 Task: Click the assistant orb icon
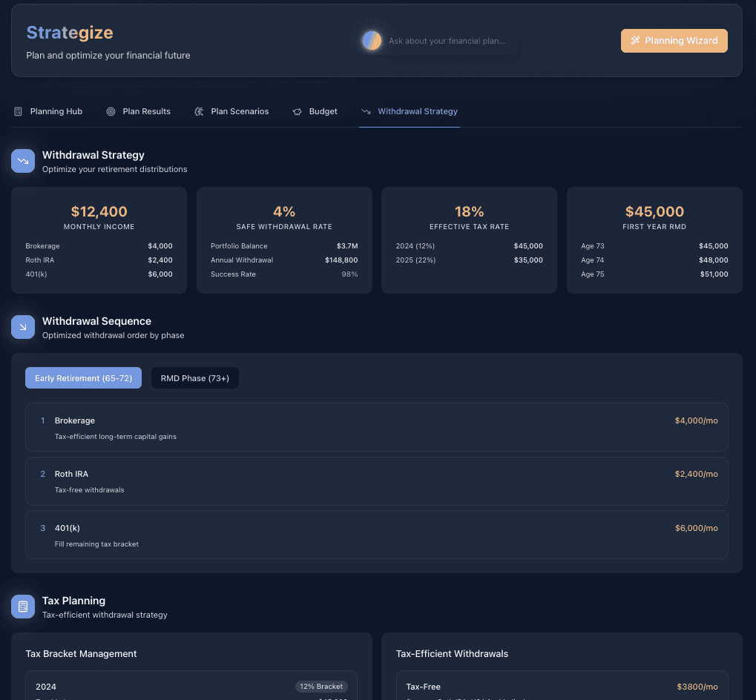[372, 41]
